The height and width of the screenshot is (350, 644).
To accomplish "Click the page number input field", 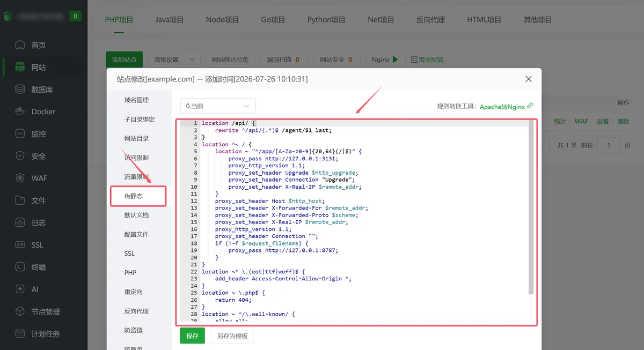I will point(609,145).
